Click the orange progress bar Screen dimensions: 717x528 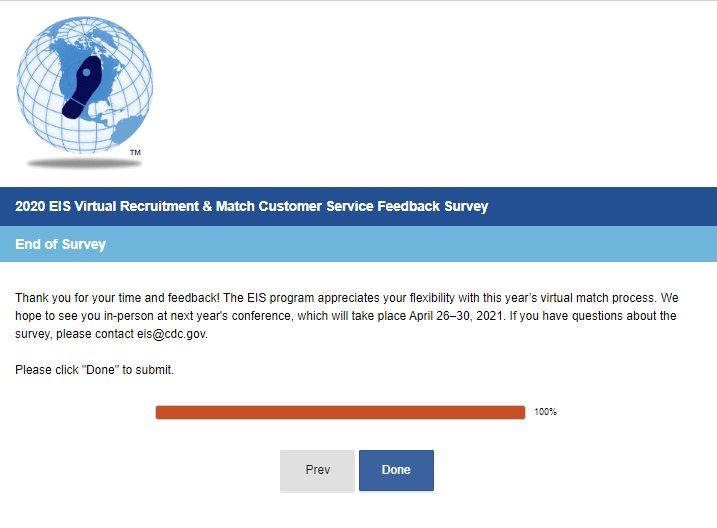pyautogui.click(x=340, y=412)
